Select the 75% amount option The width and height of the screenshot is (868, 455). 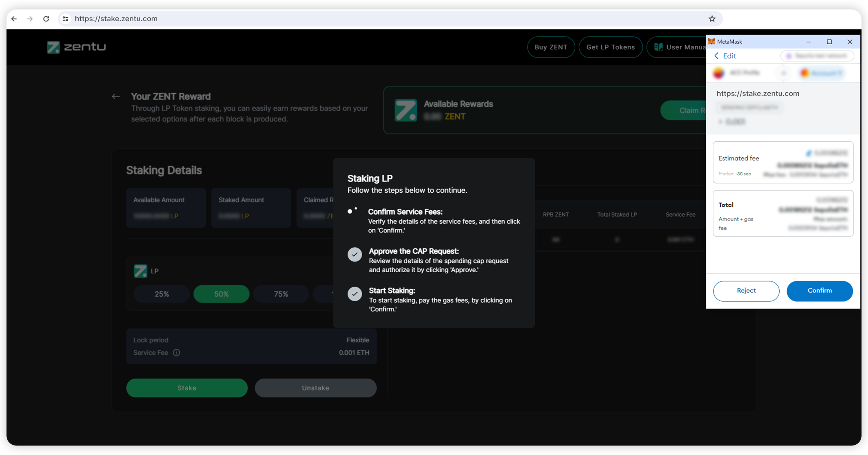coord(281,294)
